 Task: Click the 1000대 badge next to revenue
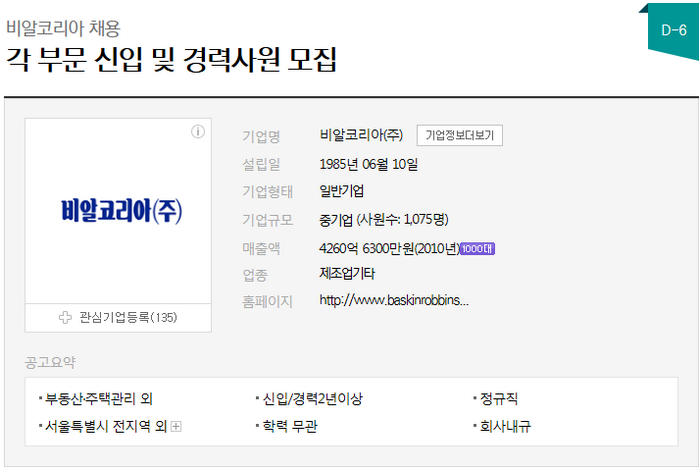click(x=477, y=249)
